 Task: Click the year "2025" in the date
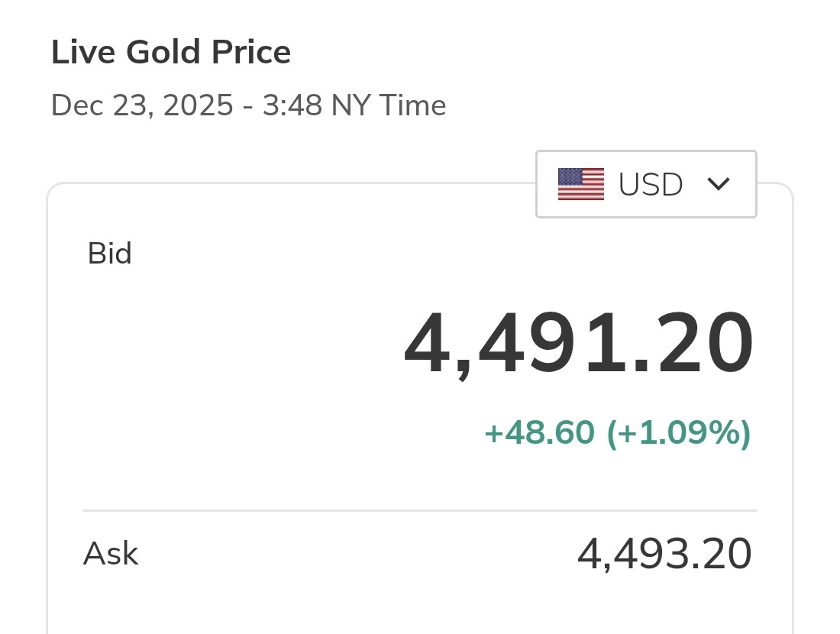coord(198,105)
